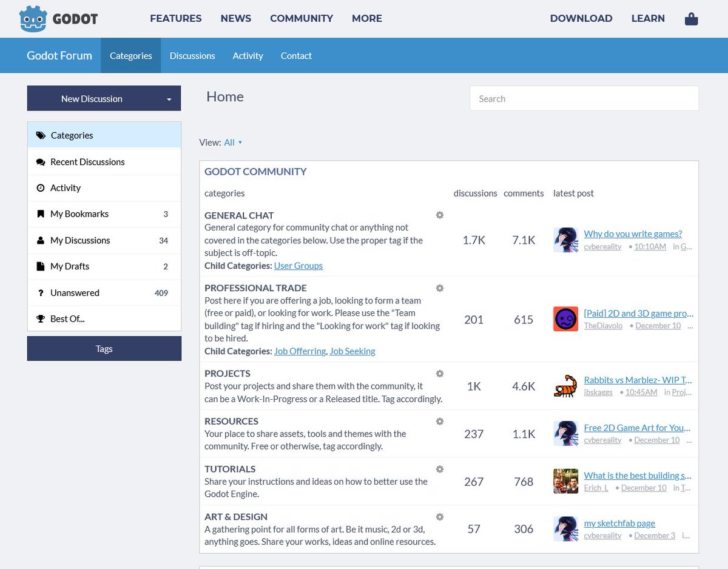The width and height of the screenshot is (728, 569).
Task: Open 'Rabbits vs Marblez- WIP' post
Action: pyautogui.click(x=638, y=380)
